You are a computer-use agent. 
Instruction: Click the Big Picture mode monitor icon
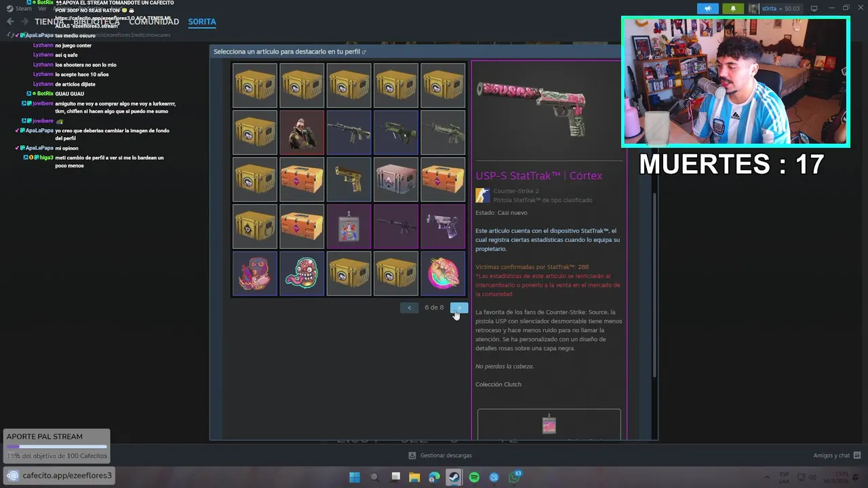click(x=814, y=9)
